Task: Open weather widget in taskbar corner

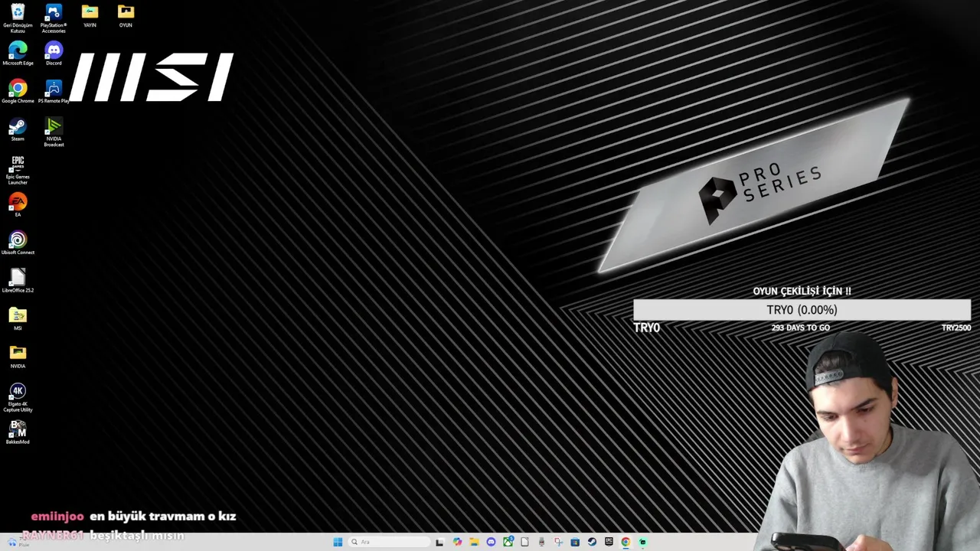Action: click(x=17, y=543)
